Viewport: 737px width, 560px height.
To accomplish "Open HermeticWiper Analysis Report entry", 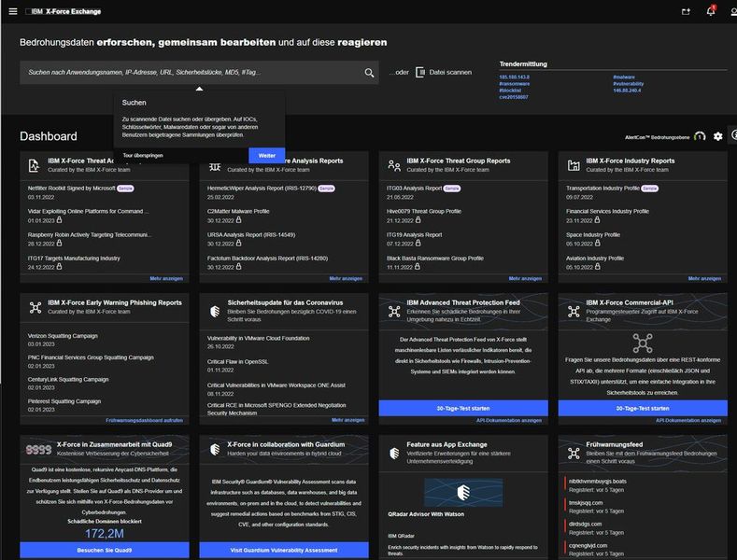I will [262, 188].
